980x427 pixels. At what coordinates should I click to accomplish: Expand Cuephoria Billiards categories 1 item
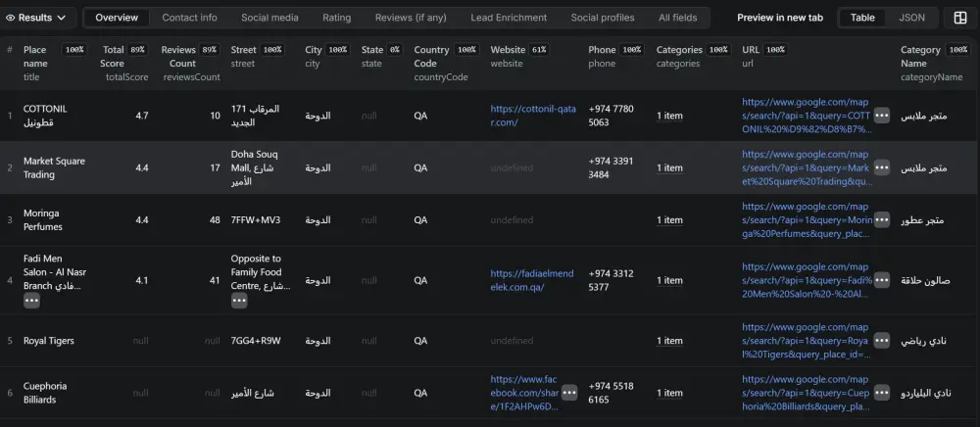[x=669, y=393]
